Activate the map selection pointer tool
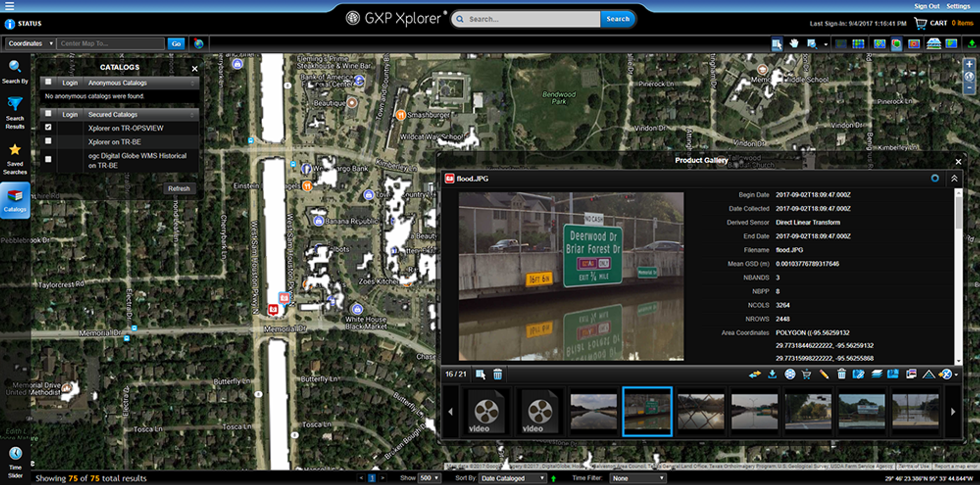 point(777,44)
